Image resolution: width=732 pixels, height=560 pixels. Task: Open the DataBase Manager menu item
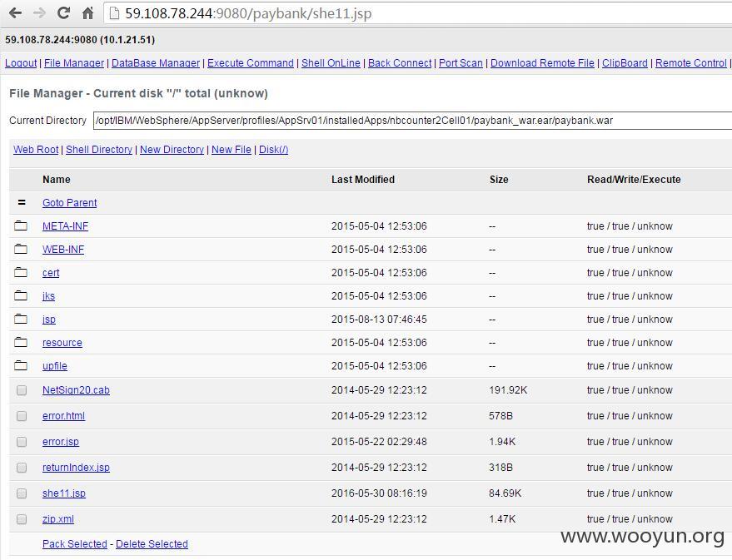pos(156,63)
